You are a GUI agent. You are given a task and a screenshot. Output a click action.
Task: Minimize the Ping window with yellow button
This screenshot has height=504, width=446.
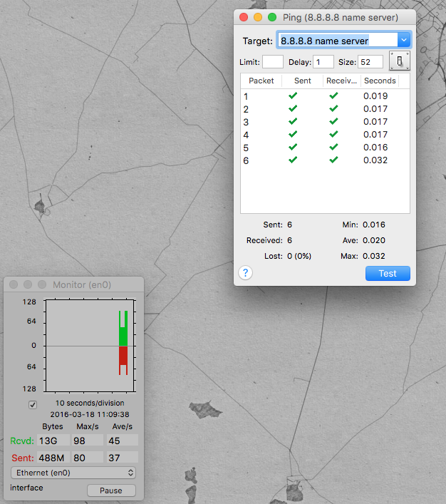pos(258,17)
